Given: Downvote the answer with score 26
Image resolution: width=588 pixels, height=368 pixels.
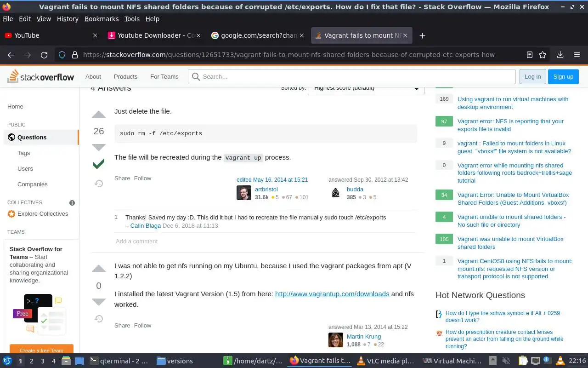Looking at the screenshot, I should (x=99, y=147).
